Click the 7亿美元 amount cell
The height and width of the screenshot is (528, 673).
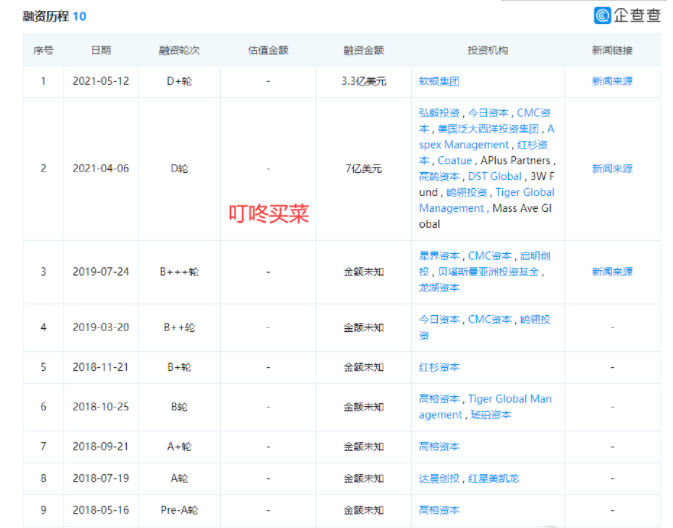pos(364,169)
